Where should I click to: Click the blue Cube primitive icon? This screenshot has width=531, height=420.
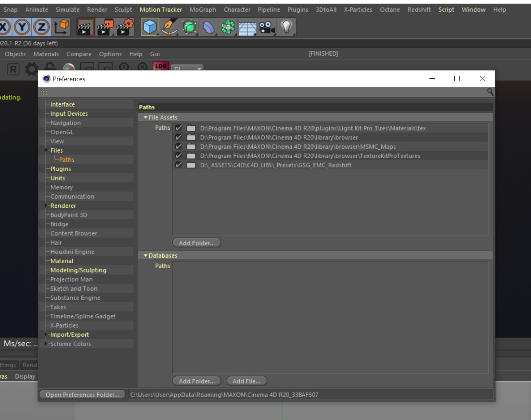pos(150,27)
